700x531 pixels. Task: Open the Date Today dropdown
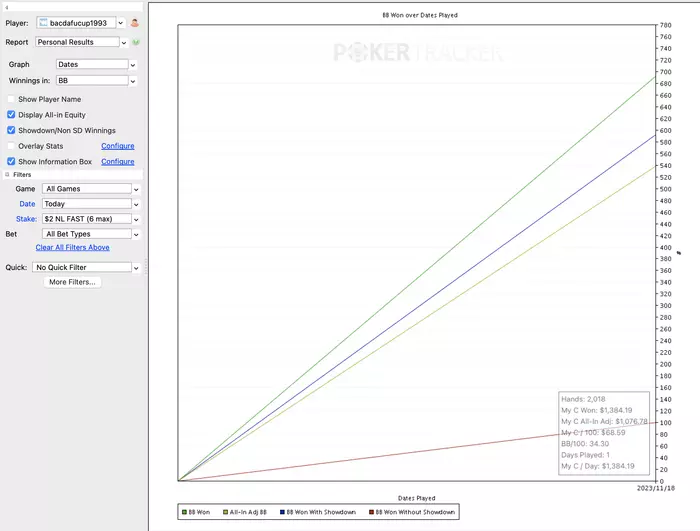(136, 205)
